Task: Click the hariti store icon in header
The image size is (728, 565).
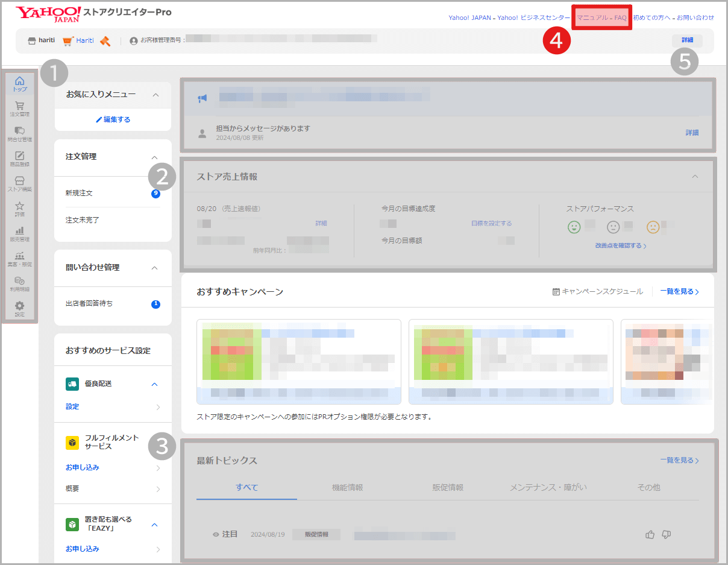Action: click(x=32, y=40)
